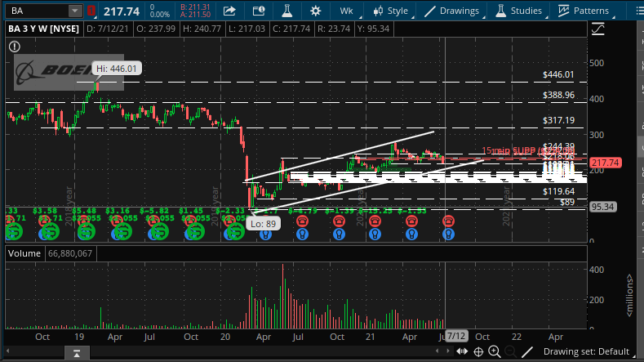Image resolution: width=644 pixels, height=362 pixels.
Task: Open the symbol selector dropdown arrow
Action: click(x=75, y=11)
